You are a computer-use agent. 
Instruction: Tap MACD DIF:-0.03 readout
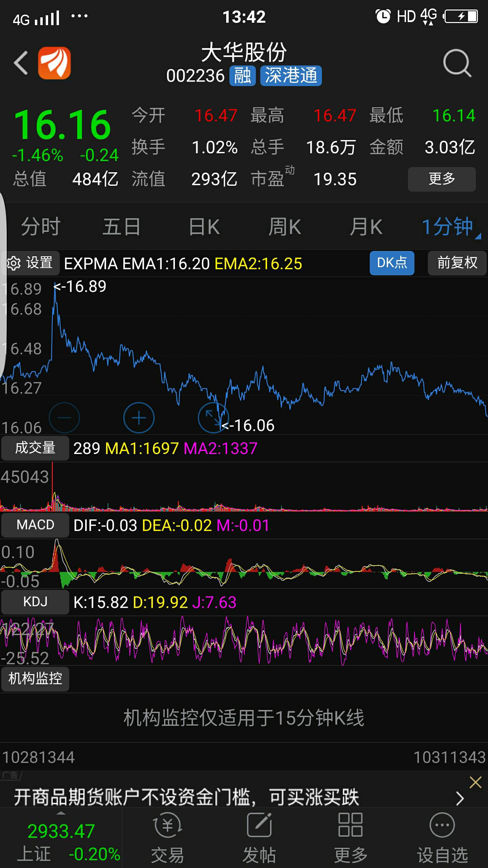[x=105, y=525]
